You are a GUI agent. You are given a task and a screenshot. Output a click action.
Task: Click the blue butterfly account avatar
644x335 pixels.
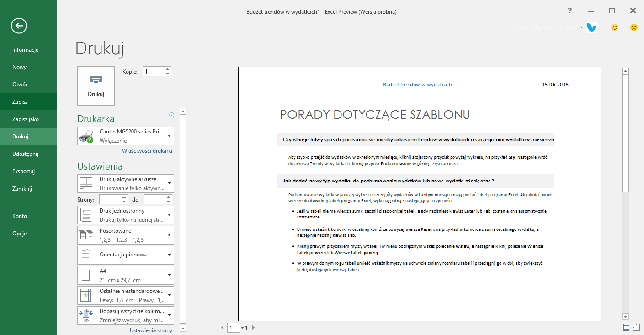(591, 27)
